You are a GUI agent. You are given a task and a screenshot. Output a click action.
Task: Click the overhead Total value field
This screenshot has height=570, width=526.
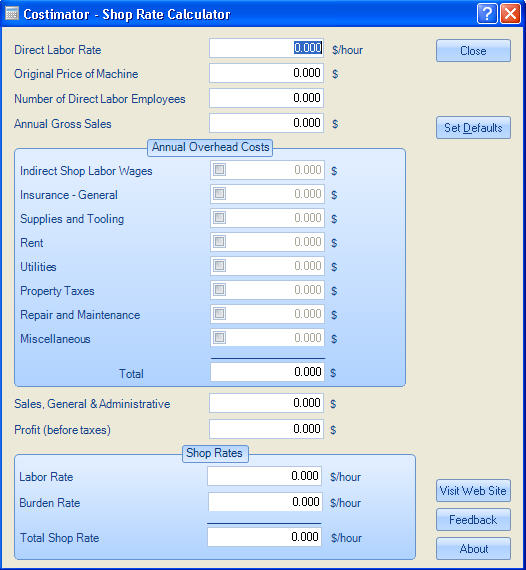click(267, 372)
